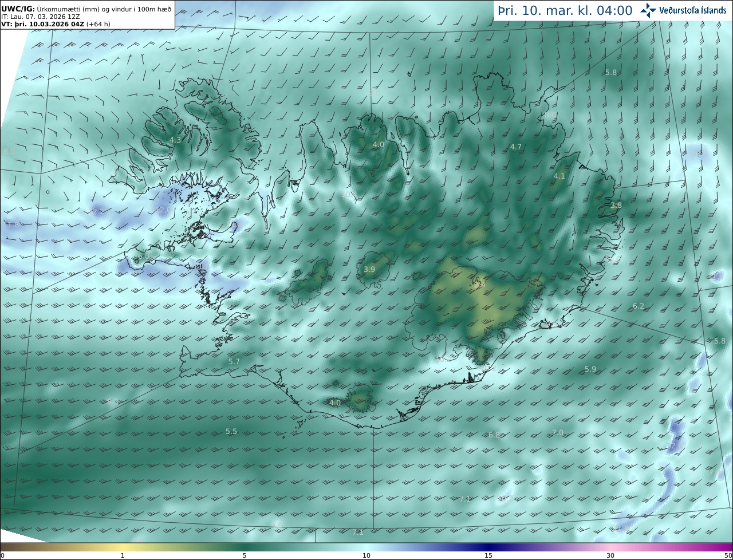Click the 50 tick on the color scale
This screenshot has height=560, width=733.
click(728, 555)
